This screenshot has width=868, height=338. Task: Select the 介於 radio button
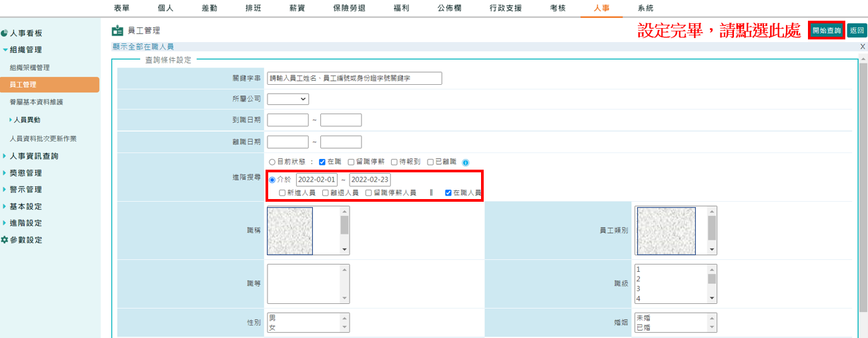[x=272, y=180]
